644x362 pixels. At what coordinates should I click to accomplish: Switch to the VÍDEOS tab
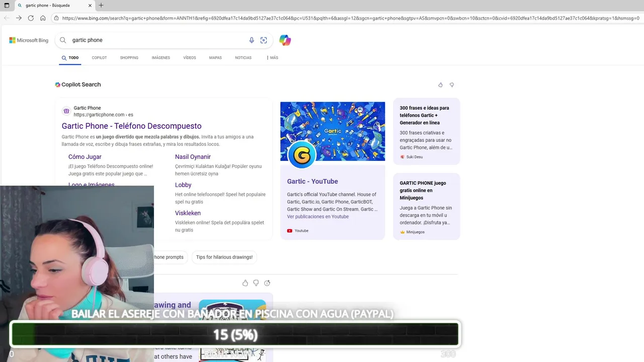point(190,58)
